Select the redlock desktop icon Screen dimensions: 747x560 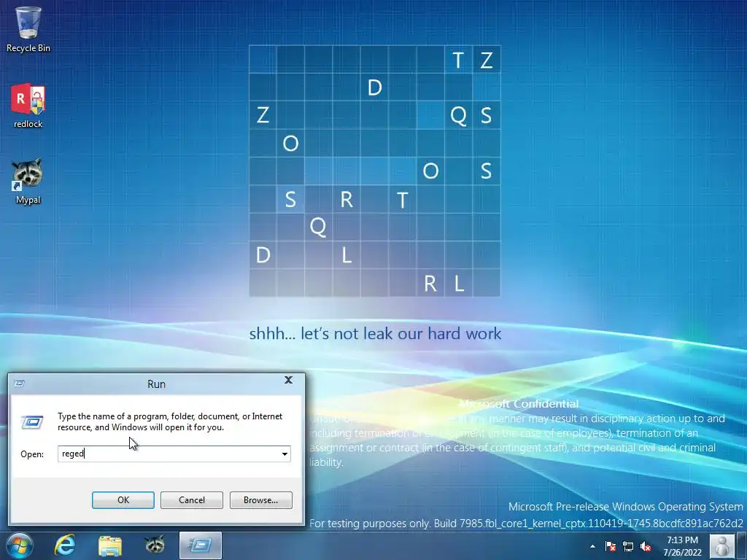coord(28,106)
